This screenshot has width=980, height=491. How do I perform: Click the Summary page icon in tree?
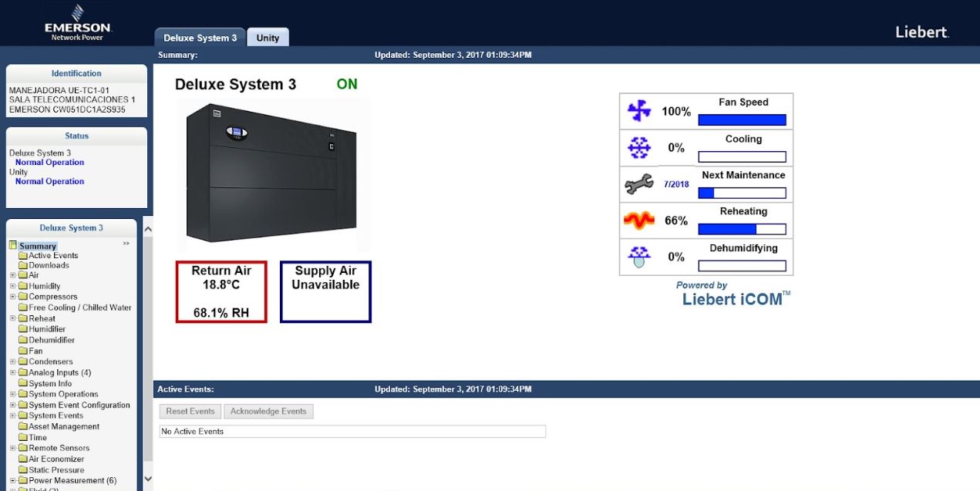[13, 246]
